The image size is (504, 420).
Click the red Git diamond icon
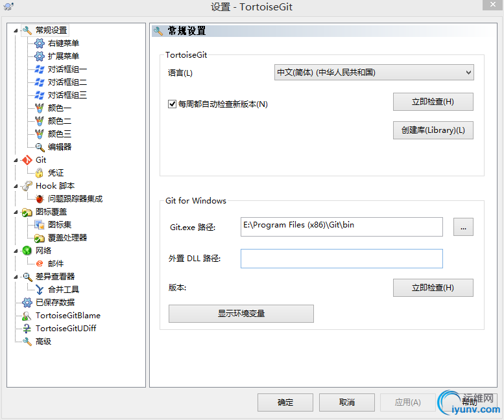click(x=27, y=160)
